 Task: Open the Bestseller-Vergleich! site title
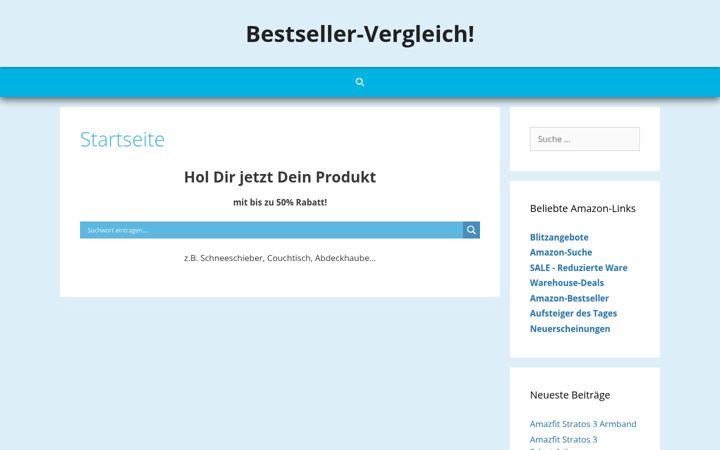(360, 34)
